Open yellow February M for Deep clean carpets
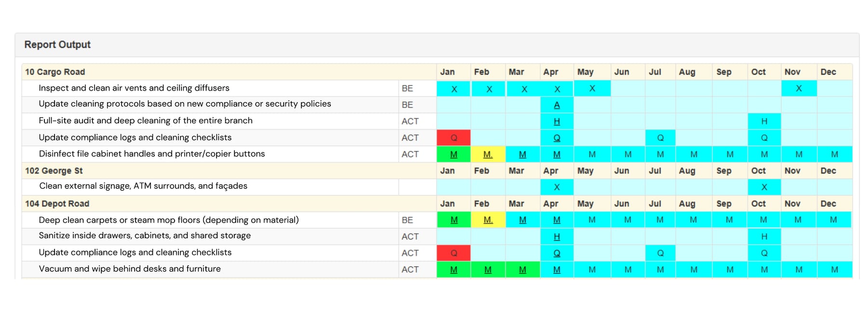The width and height of the screenshot is (868, 310). point(488,220)
